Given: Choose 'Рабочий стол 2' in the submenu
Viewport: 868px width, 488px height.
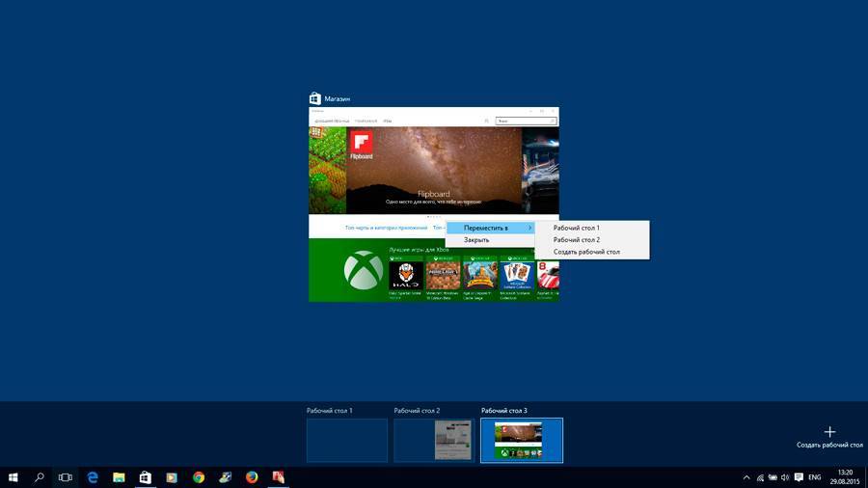Looking at the screenshot, I should coord(576,240).
